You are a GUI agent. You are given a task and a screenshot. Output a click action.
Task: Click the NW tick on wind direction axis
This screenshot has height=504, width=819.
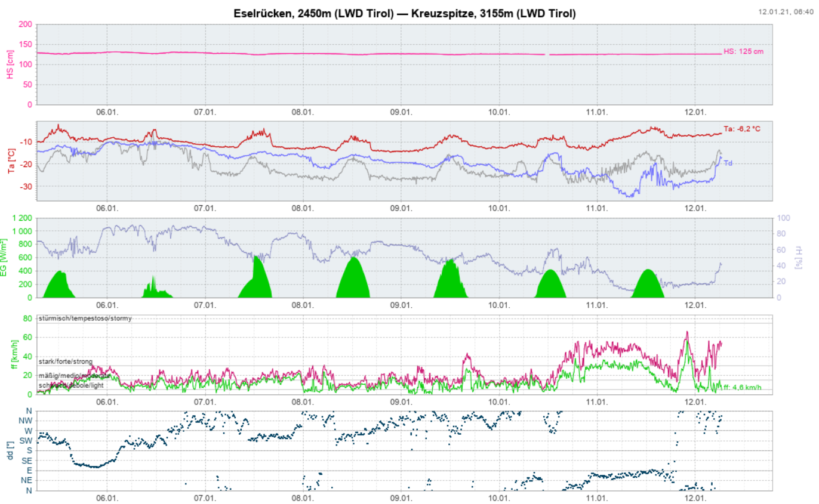pos(26,420)
